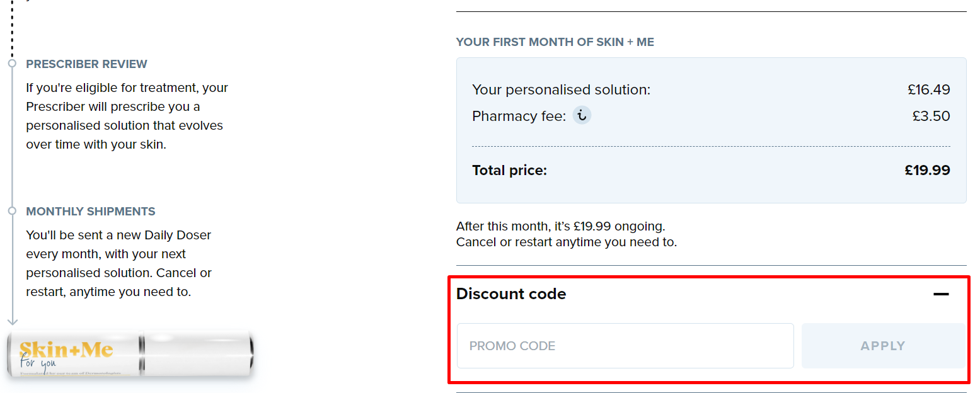
Task: Click the £16.49 solution price
Action: click(x=928, y=90)
